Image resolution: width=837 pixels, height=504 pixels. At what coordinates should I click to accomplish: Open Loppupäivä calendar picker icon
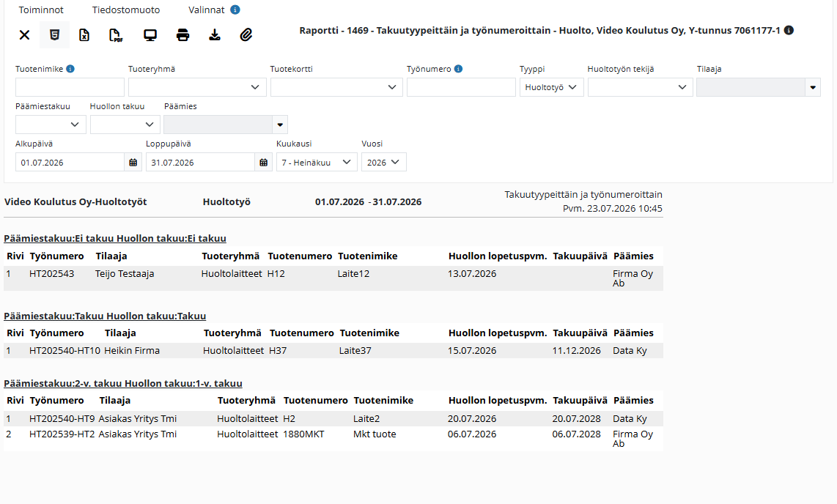(263, 162)
